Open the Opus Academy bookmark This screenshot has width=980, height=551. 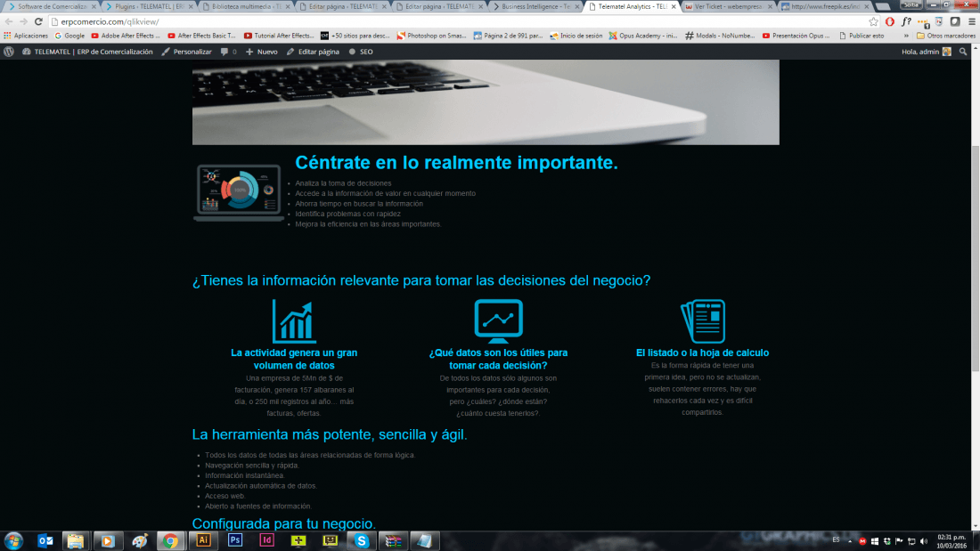[643, 36]
